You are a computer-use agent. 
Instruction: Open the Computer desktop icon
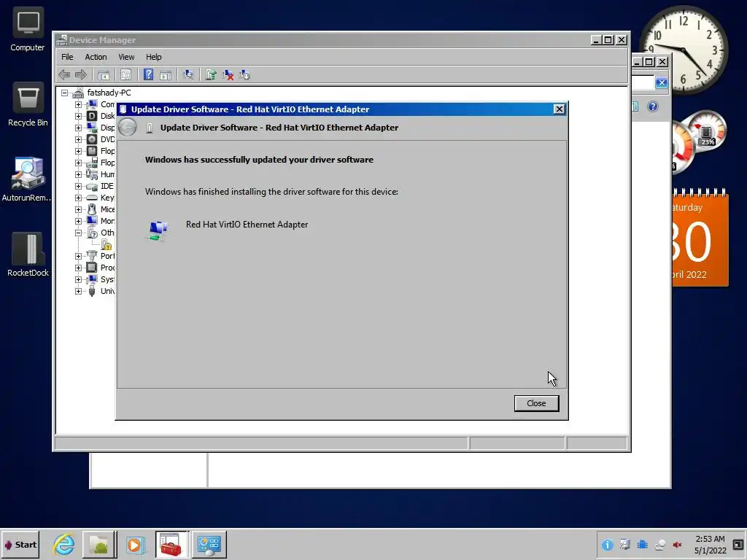coord(28,29)
